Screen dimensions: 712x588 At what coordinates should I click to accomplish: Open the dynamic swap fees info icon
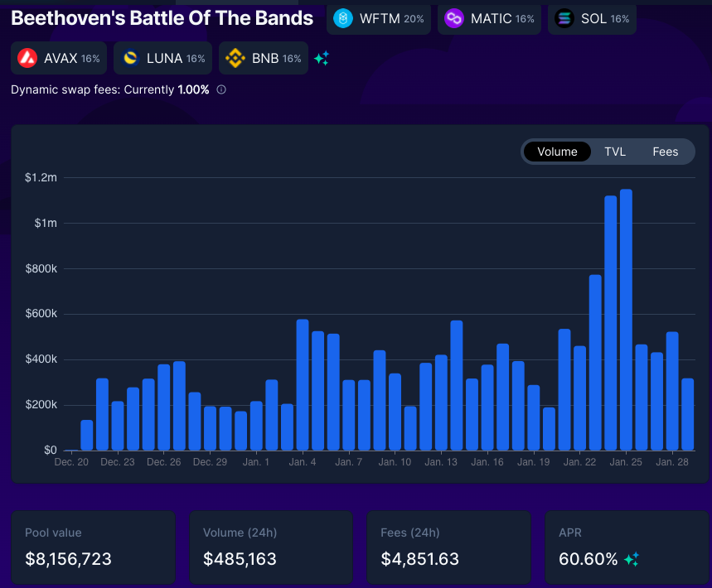click(221, 89)
